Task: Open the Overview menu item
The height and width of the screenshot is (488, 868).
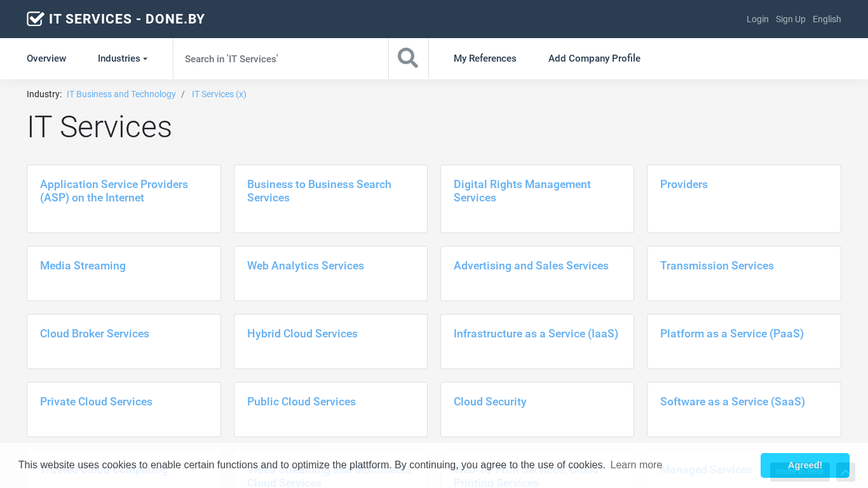Action: pyautogui.click(x=46, y=58)
